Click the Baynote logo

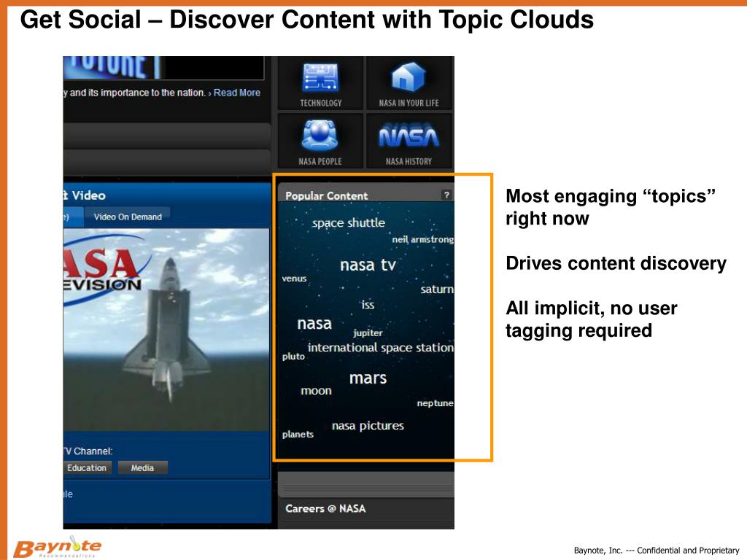click(57, 548)
